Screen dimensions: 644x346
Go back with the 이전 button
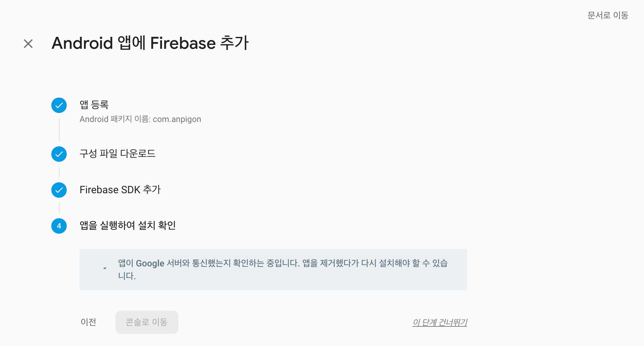click(89, 322)
